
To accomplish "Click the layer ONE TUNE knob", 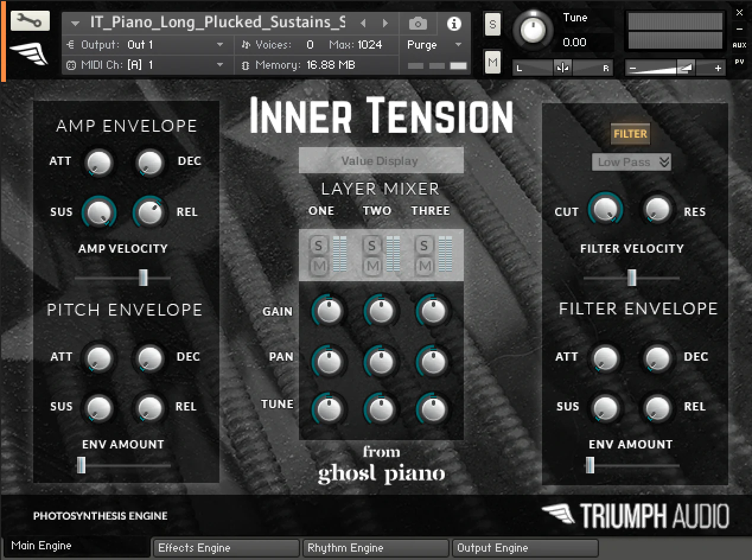I will (x=329, y=409).
